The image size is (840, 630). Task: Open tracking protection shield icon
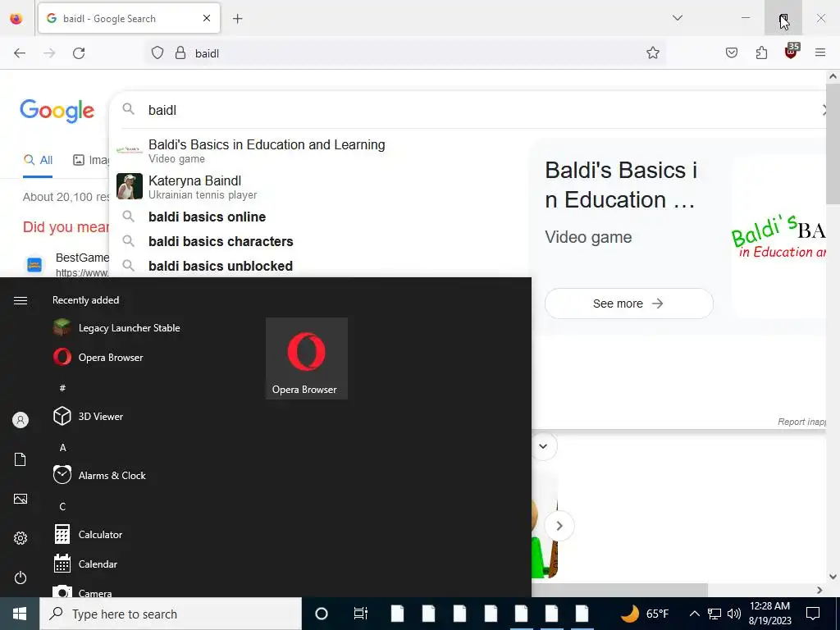tap(157, 53)
